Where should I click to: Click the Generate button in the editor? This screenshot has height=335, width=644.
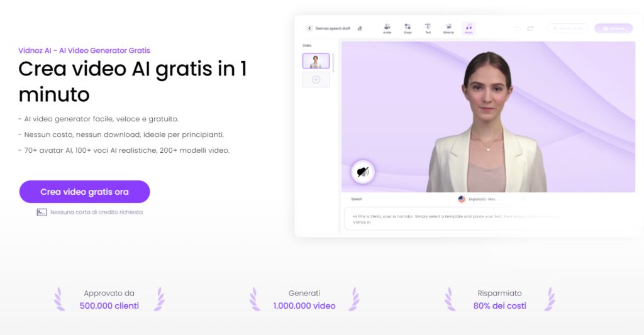[614, 28]
